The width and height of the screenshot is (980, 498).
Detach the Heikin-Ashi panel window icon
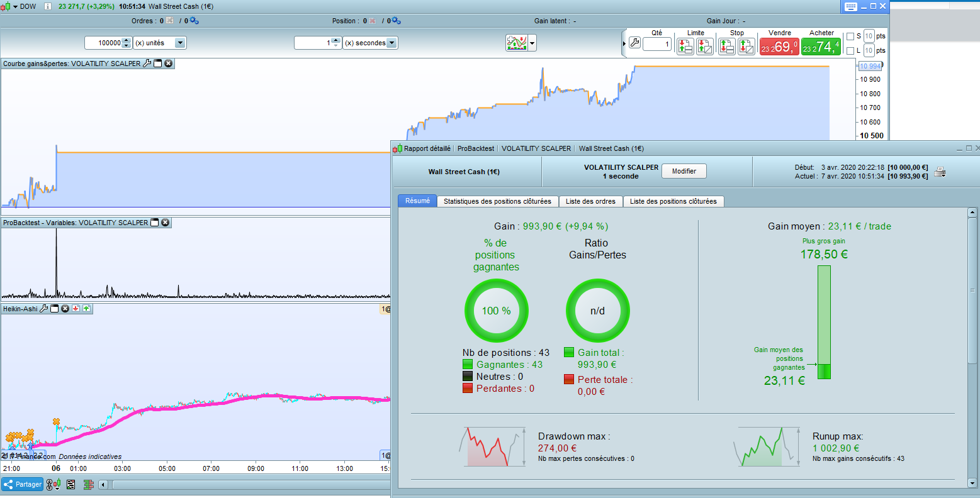[54, 309]
